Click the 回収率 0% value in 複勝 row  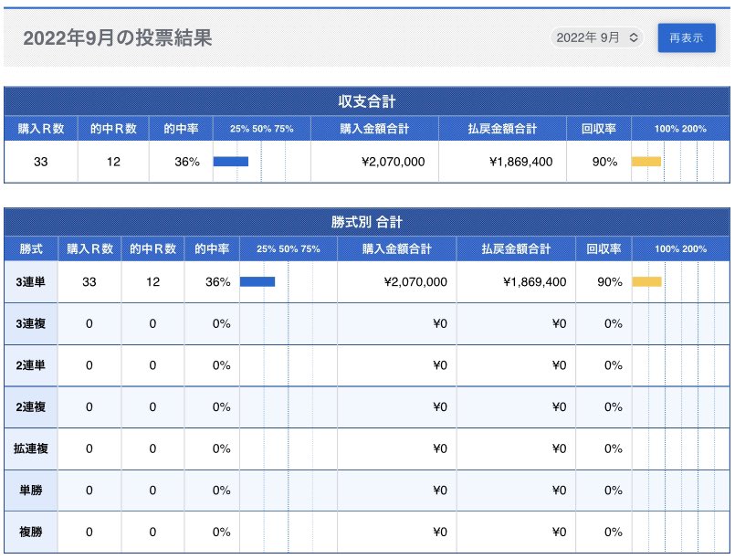point(614,532)
